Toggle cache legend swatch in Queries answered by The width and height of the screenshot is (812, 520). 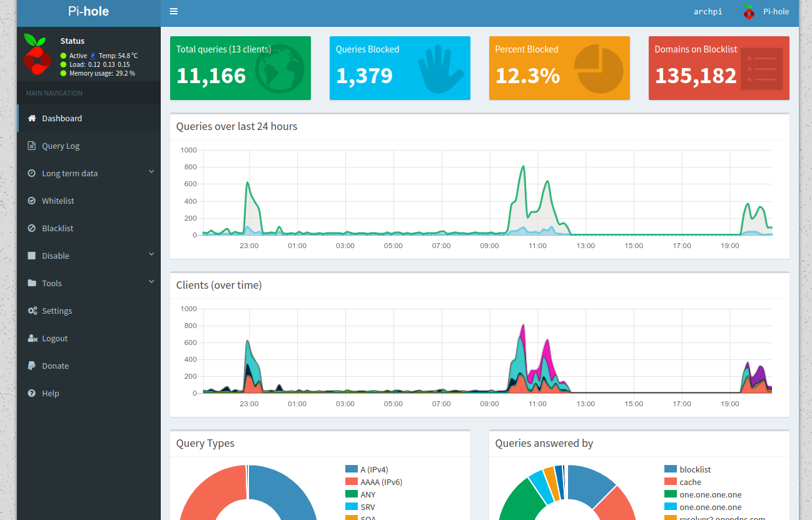(670, 481)
